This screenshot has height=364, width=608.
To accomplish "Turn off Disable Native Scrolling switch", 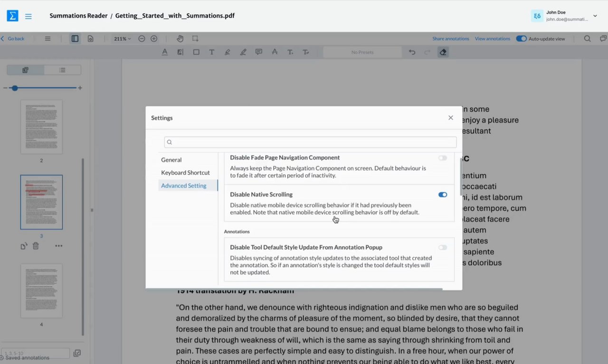I will click(x=443, y=195).
